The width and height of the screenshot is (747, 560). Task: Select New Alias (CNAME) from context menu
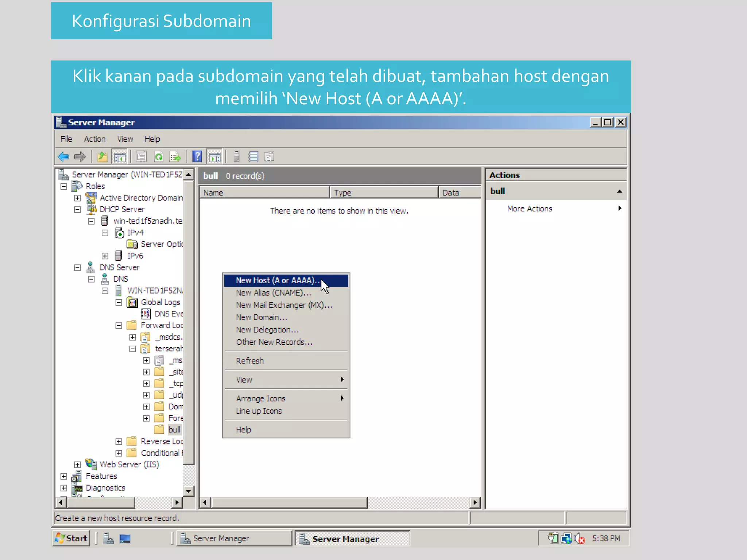pos(273,293)
